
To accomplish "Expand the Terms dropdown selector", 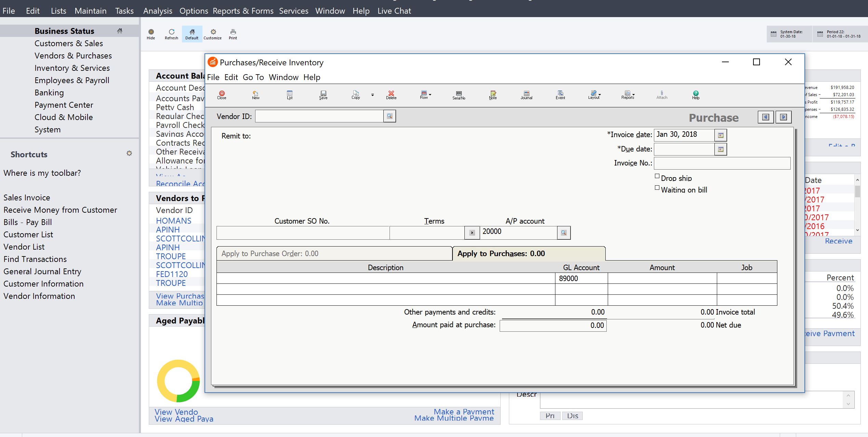I will pyautogui.click(x=472, y=232).
